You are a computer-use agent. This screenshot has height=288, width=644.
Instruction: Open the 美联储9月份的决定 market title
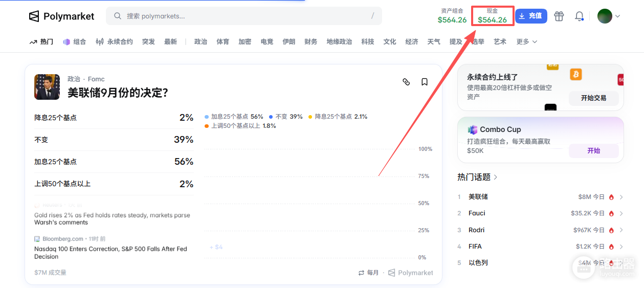pyautogui.click(x=118, y=93)
